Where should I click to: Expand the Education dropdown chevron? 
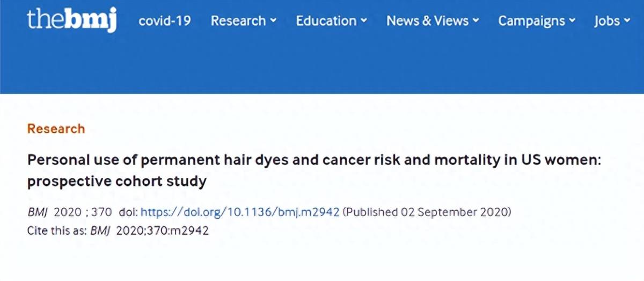[x=364, y=21]
